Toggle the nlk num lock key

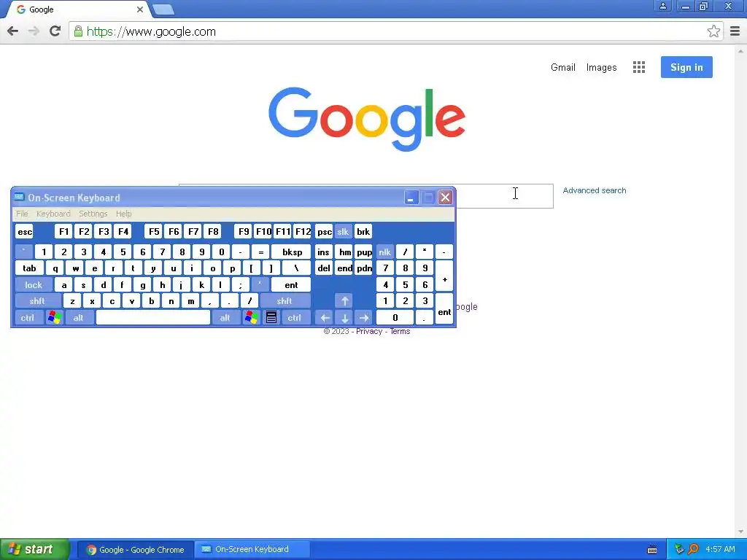[385, 252]
